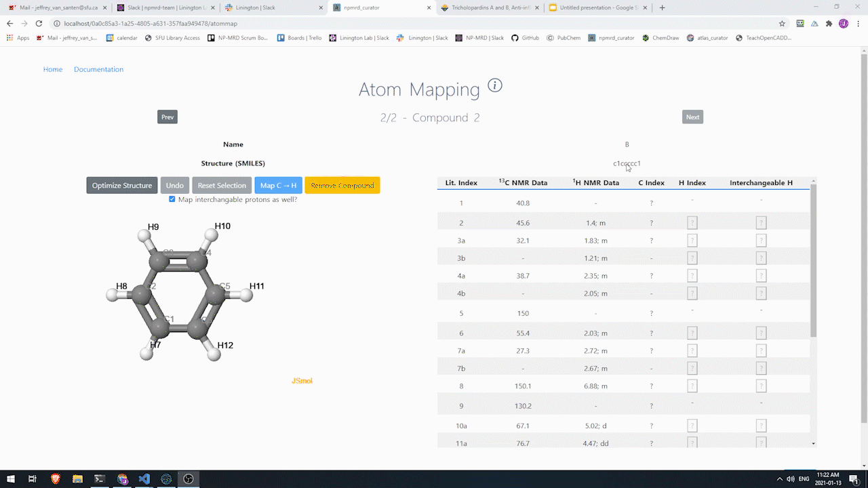Click H Index box for row 4b
This screenshot has height=488, width=868.
tap(692, 293)
